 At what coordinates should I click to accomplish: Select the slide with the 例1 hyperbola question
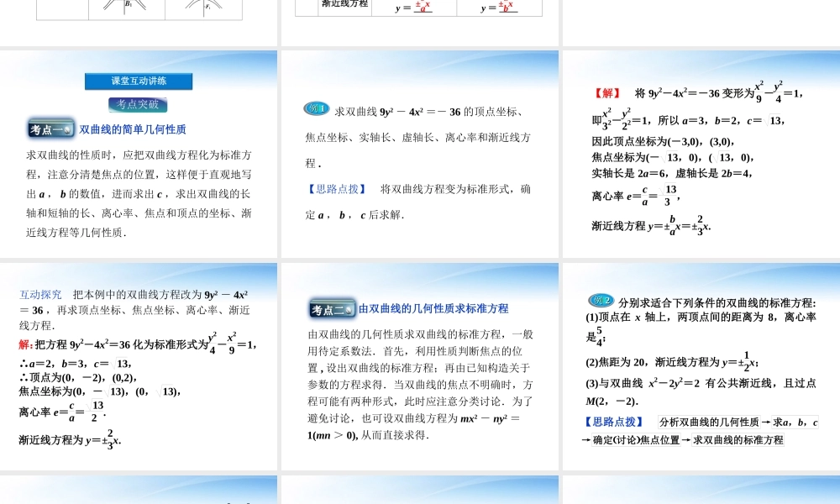[419, 154]
